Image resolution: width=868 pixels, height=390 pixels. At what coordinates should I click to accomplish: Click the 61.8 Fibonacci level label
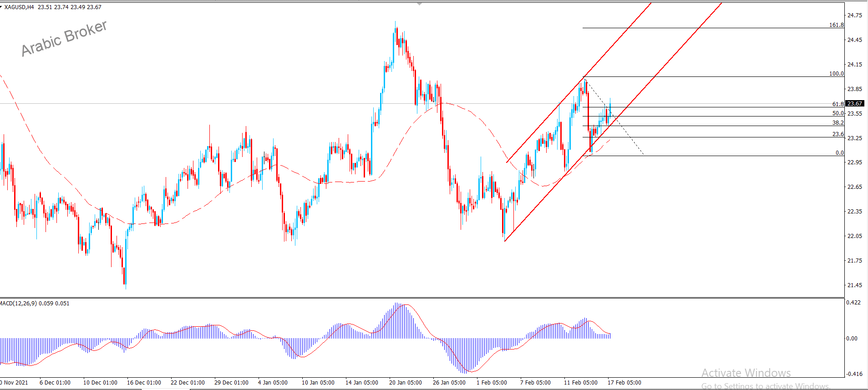838,104
